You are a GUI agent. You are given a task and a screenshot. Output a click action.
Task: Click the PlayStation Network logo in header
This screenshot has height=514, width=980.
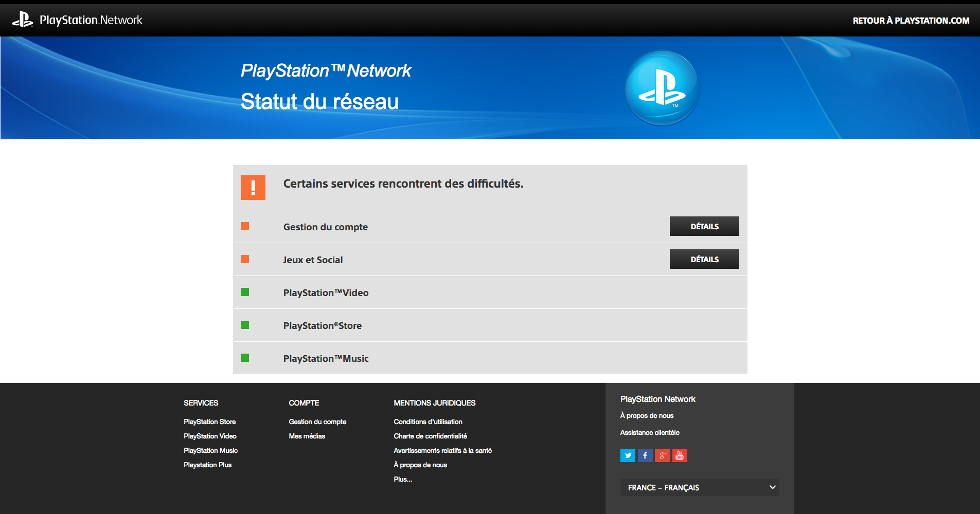pyautogui.click(x=77, y=20)
